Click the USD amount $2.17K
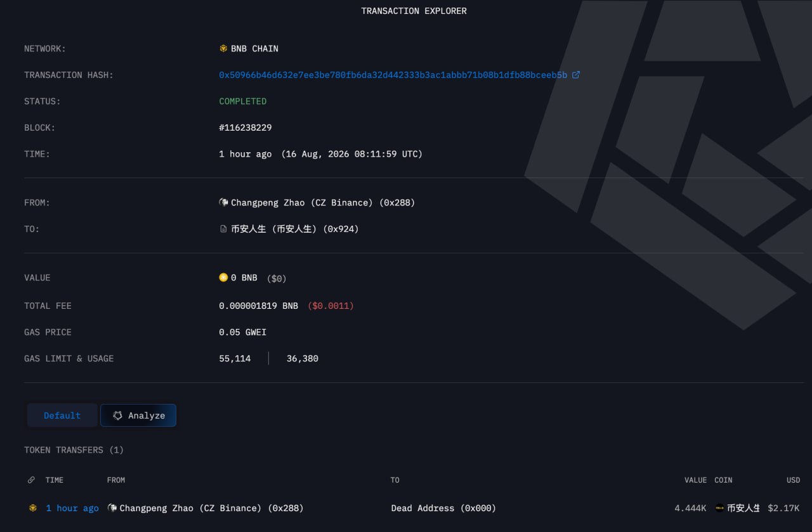 tap(783, 508)
